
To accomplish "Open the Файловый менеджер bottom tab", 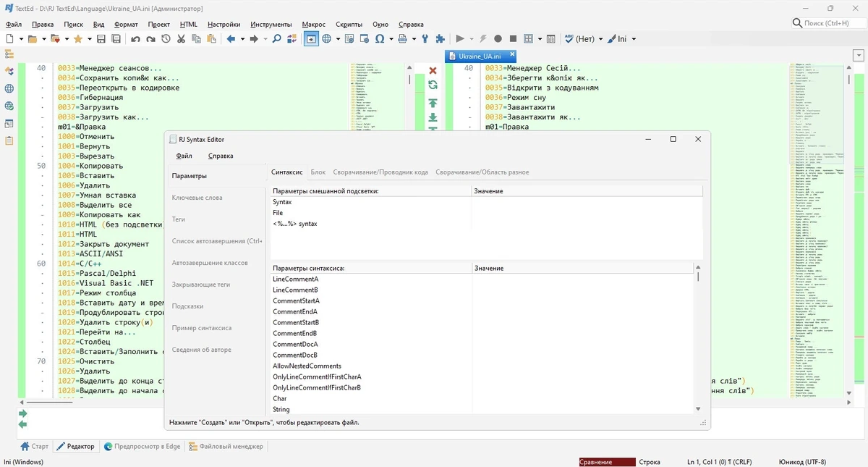I will 226,447.
